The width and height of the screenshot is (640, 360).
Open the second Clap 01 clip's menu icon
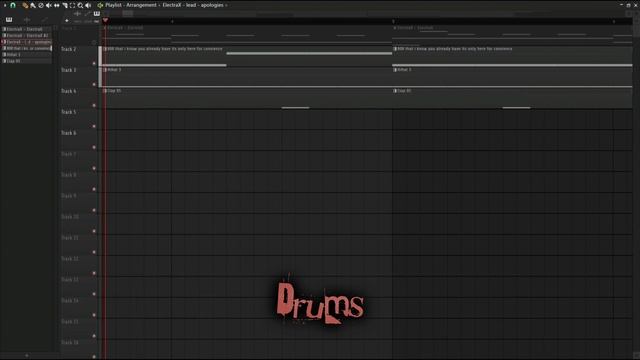(395, 91)
